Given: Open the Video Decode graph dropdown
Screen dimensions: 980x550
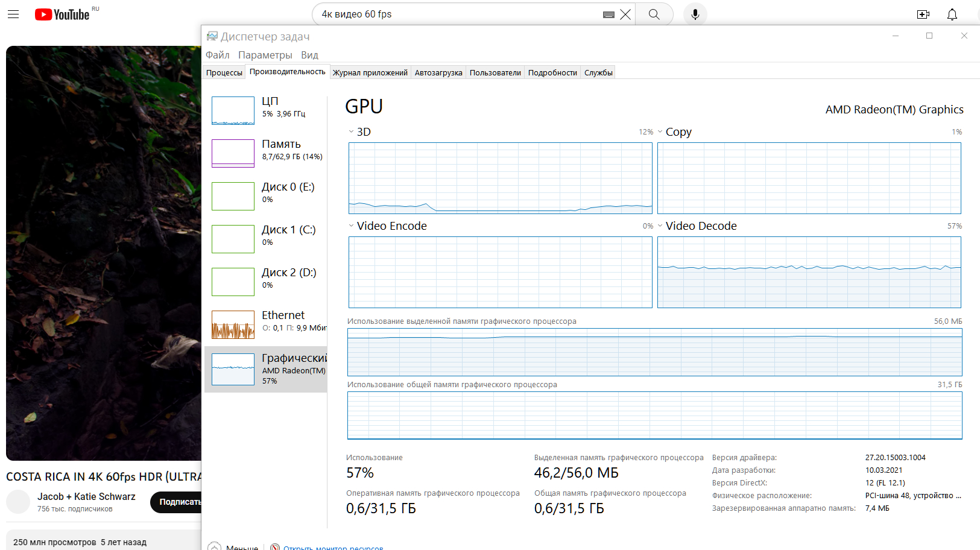Looking at the screenshot, I should point(660,226).
